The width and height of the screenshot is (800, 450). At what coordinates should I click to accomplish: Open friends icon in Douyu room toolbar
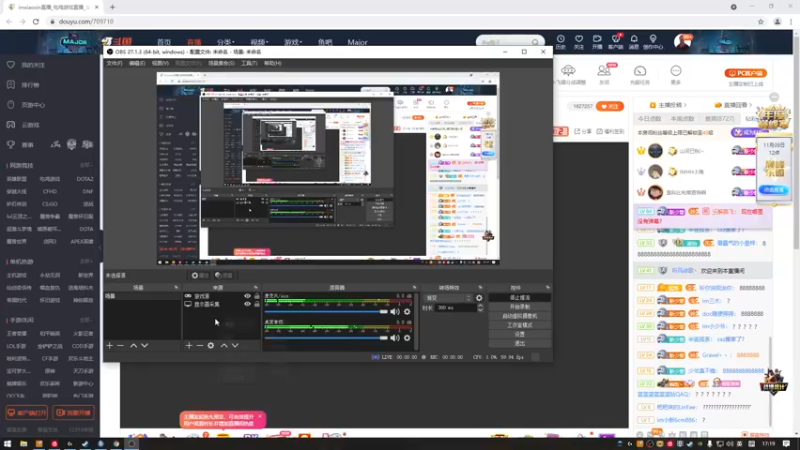(604, 74)
